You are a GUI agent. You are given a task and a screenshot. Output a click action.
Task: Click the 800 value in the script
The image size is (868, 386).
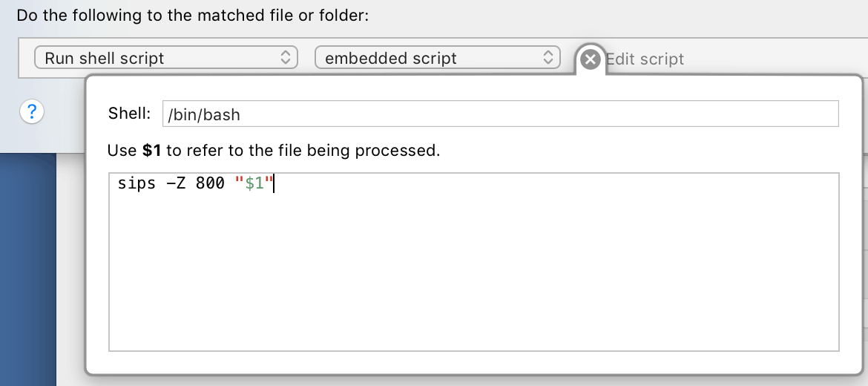tap(211, 183)
